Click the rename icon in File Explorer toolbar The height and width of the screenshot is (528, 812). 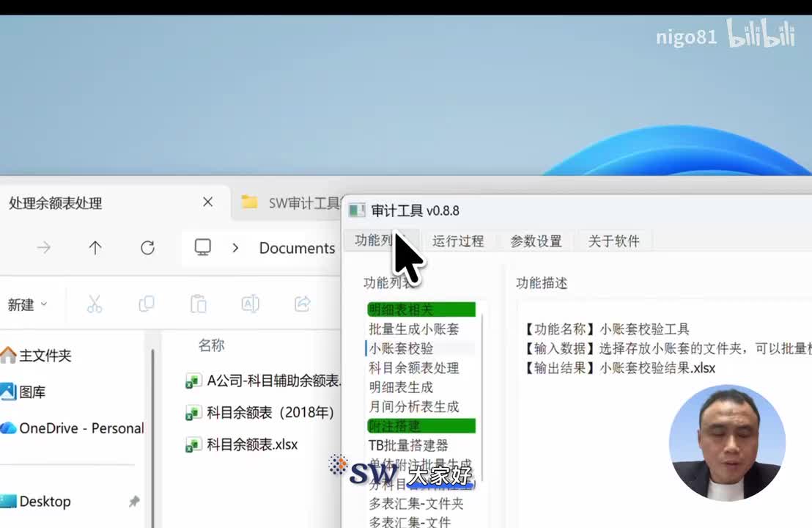tap(250, 304)
